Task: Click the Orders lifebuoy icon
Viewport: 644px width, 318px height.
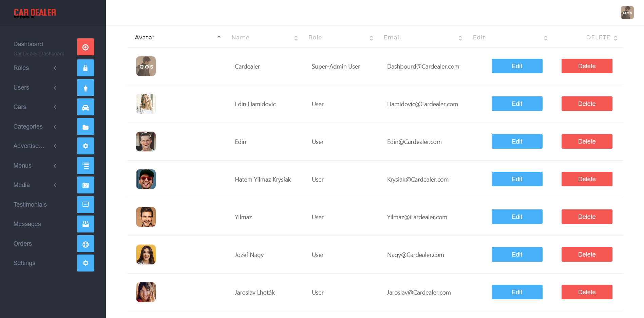Action: coord(86,244)
